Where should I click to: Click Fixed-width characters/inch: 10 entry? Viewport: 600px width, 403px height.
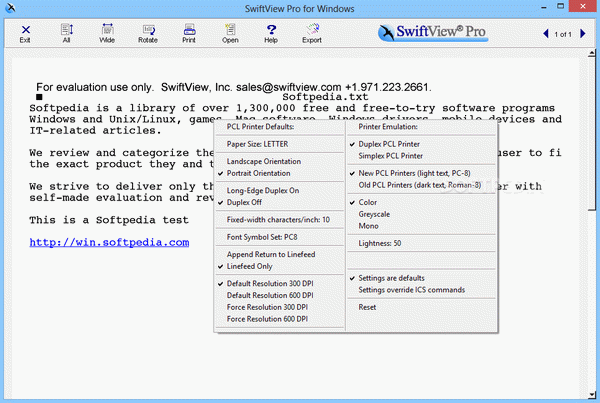[x=280, y=220]
